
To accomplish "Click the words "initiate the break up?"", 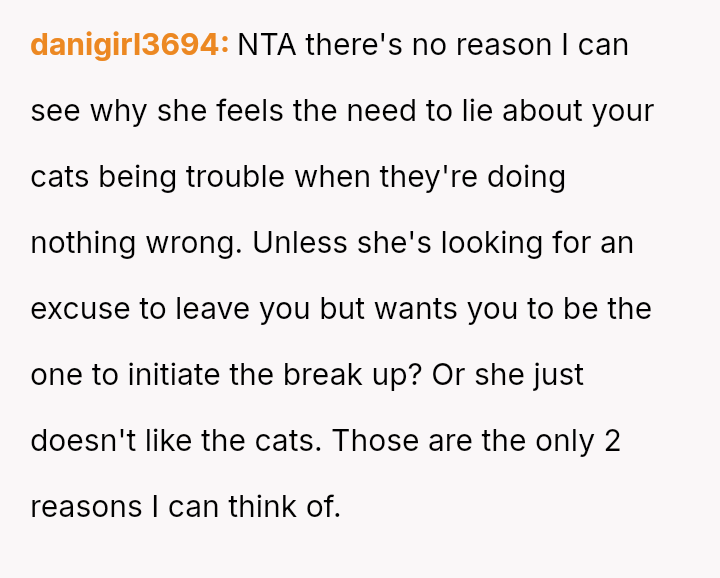I will click(275, 375).
